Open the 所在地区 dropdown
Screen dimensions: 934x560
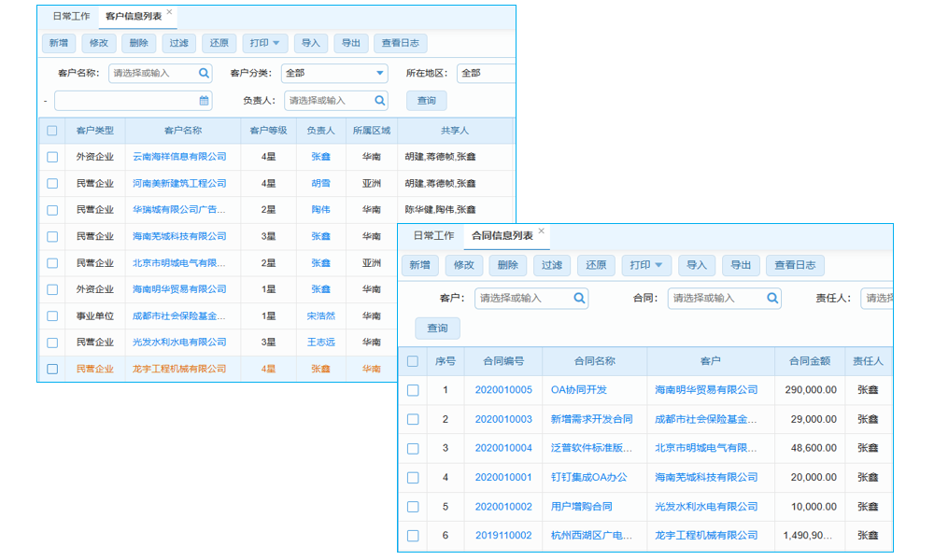[486, 73]
